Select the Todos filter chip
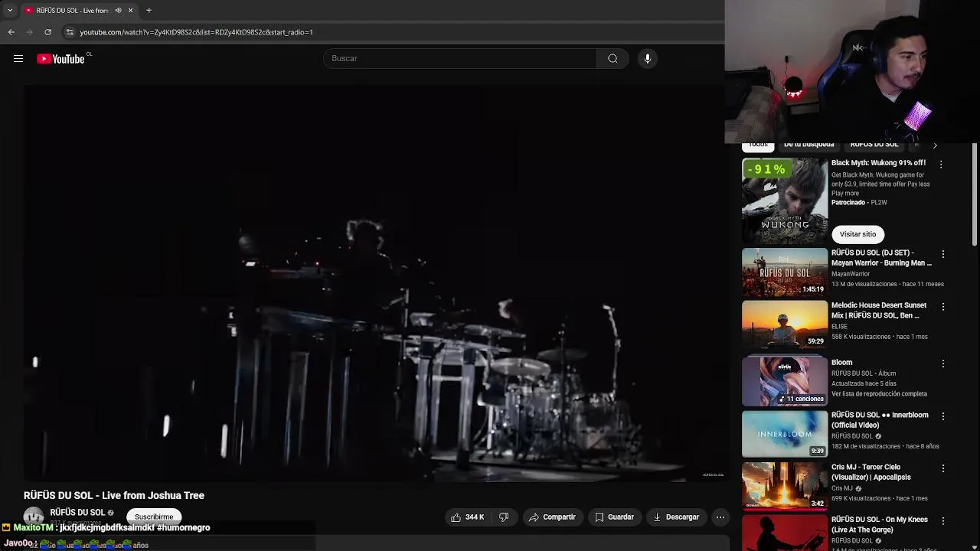Viewport: 980px width, 551px height. point(758,145)
